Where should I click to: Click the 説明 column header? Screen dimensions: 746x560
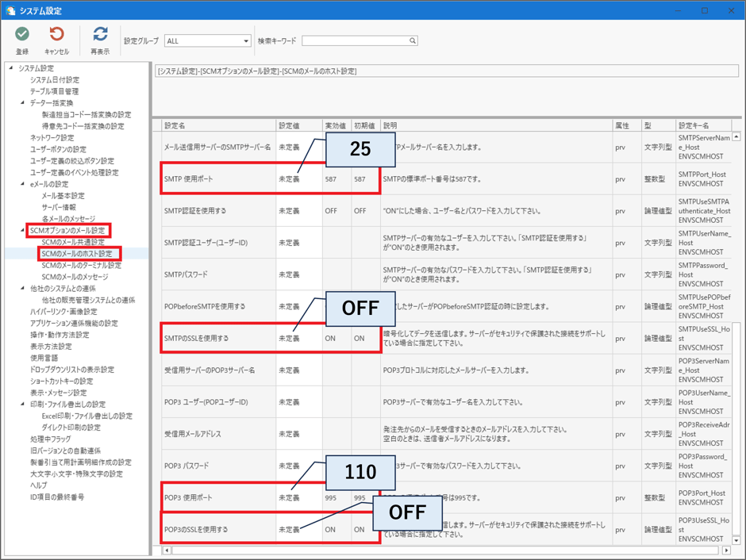(496, 125)
